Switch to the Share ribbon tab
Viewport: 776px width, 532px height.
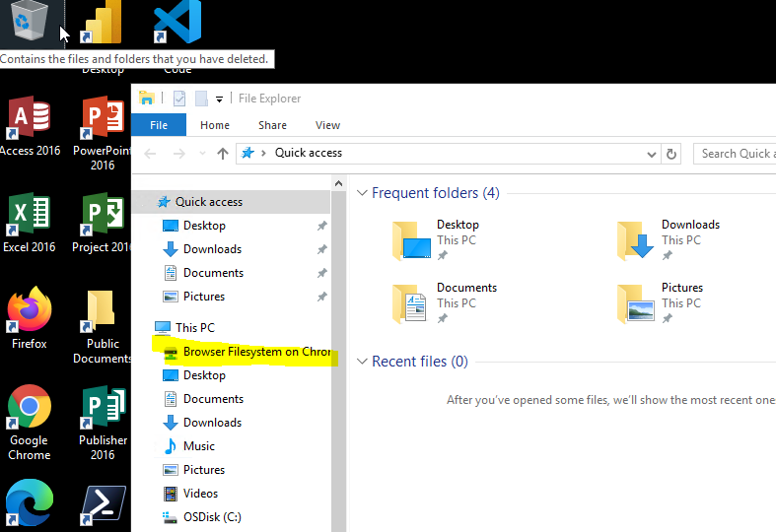click(x=272, y=125)
